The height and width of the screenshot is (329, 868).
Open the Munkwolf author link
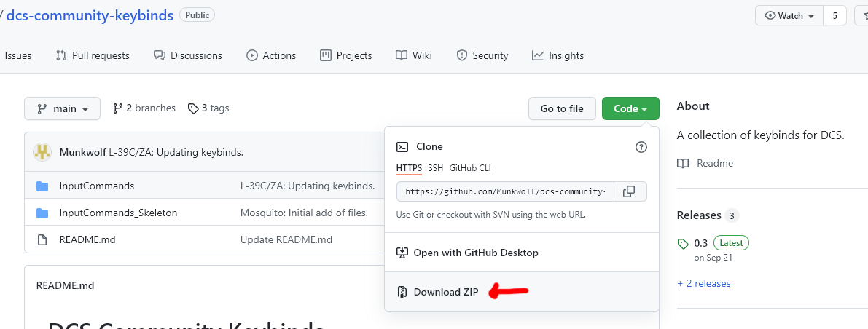coord(82,152)
